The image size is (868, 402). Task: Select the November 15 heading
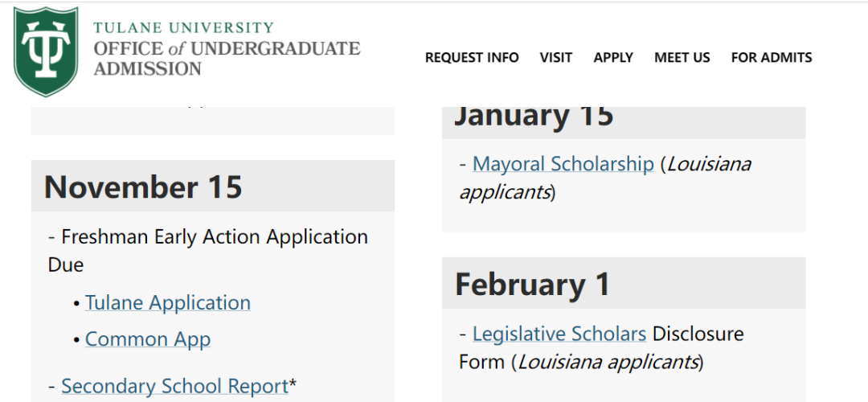click(143, 187)
